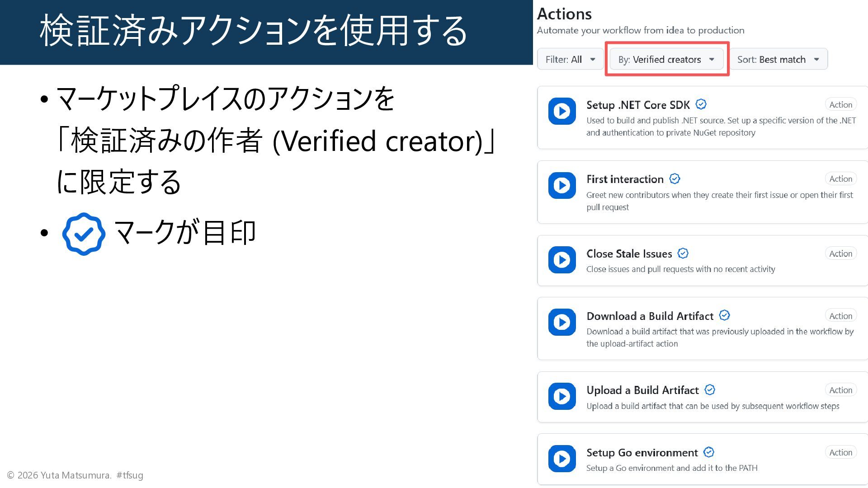Click the Action tag on Upload a Build Artifact

click(x=840, y=390)
